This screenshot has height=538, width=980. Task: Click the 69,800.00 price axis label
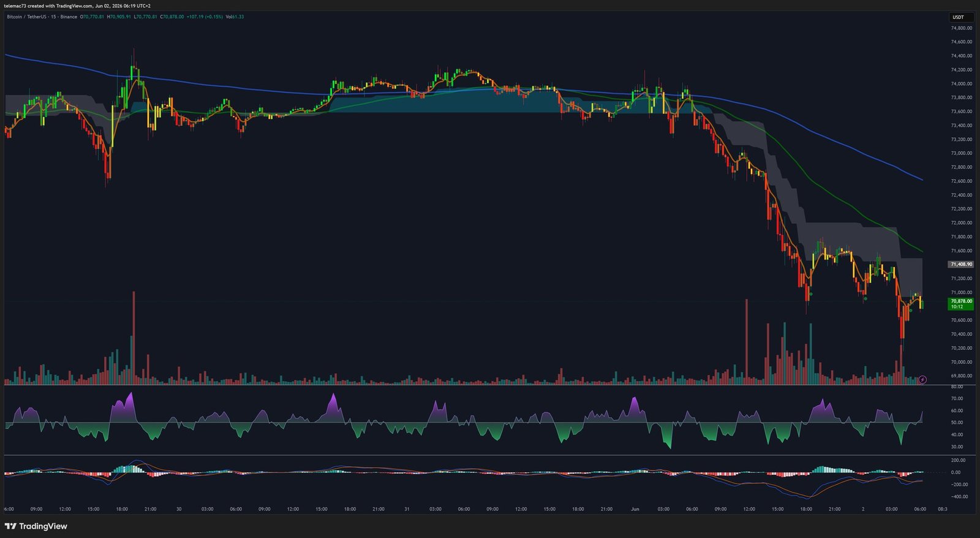pos(961,376)
